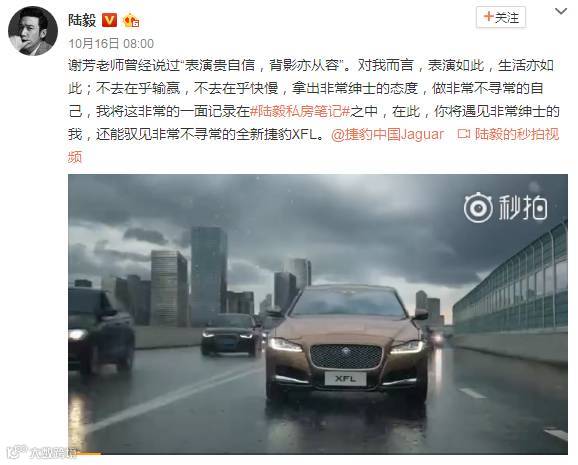Open 陆毅 profile avatar photo
The image size is (578, 465).
pos(33,31)
